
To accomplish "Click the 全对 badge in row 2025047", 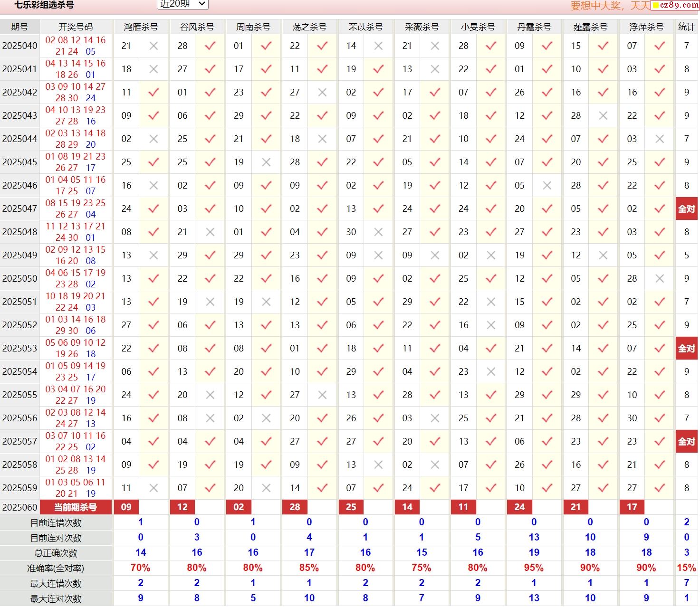I will point(686,209).
